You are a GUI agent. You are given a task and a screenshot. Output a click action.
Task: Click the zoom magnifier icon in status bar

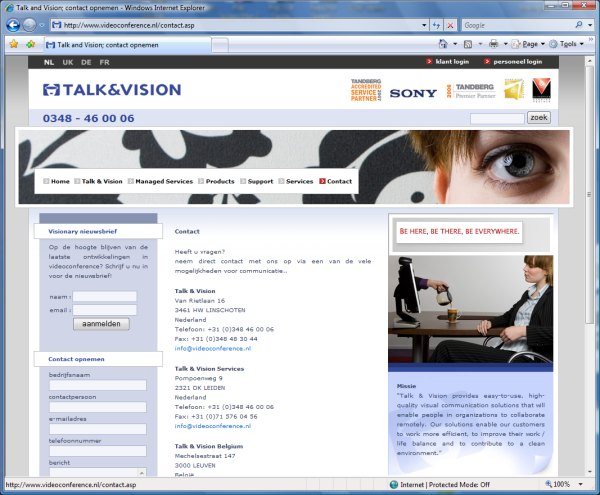tap(549, 484)
